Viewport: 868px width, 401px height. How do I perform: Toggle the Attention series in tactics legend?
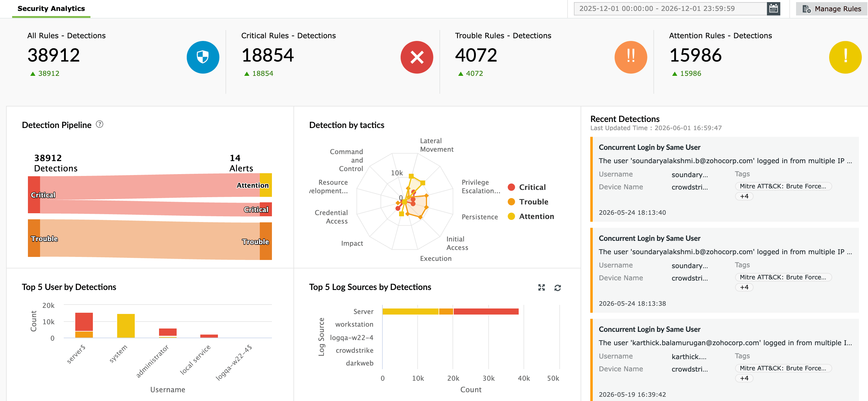pos(531,217)
